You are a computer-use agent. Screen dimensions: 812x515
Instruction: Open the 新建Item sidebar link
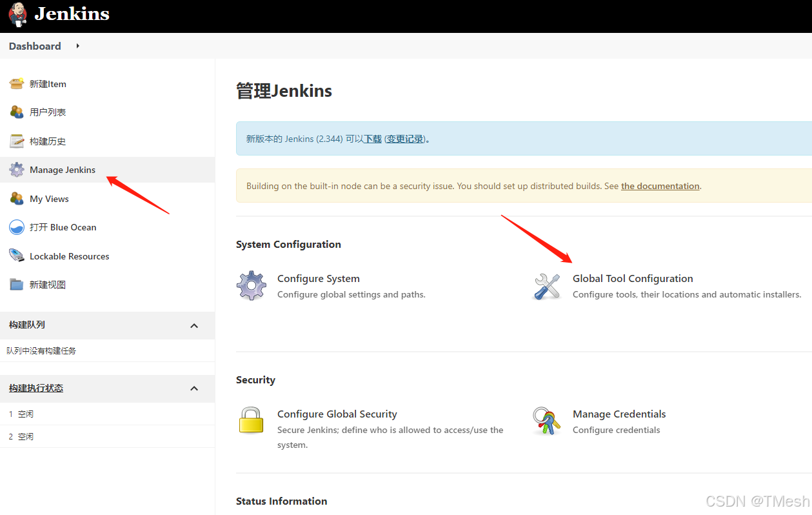point(48,84)
